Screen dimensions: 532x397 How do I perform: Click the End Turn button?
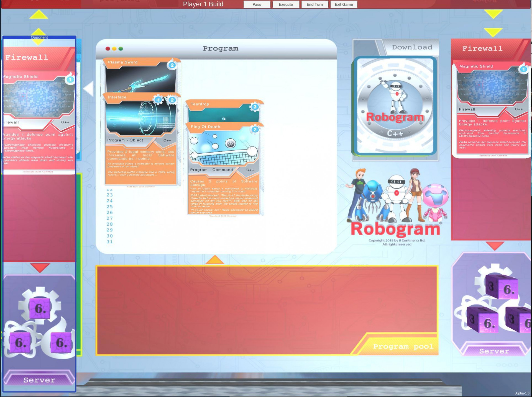click(x=314, y=4)
